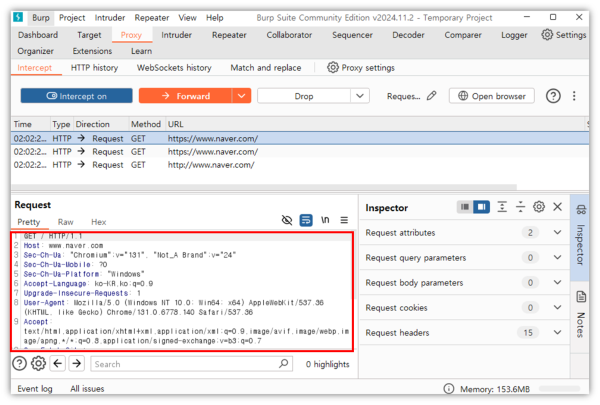Open the Settings gear in top bar

point(547,34)
